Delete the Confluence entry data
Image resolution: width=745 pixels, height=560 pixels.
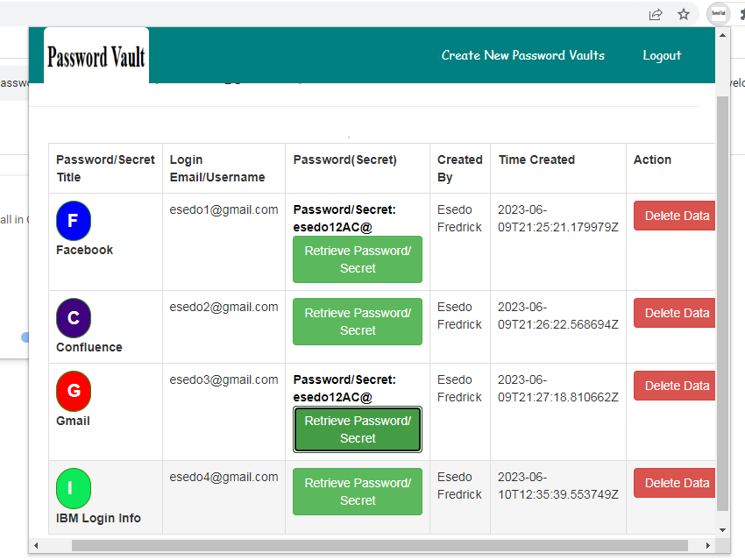click(675, 313)
